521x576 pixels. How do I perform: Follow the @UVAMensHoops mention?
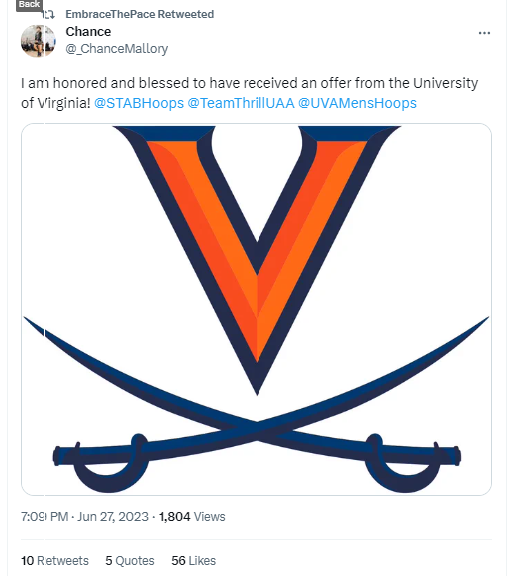tap(357, 103)
